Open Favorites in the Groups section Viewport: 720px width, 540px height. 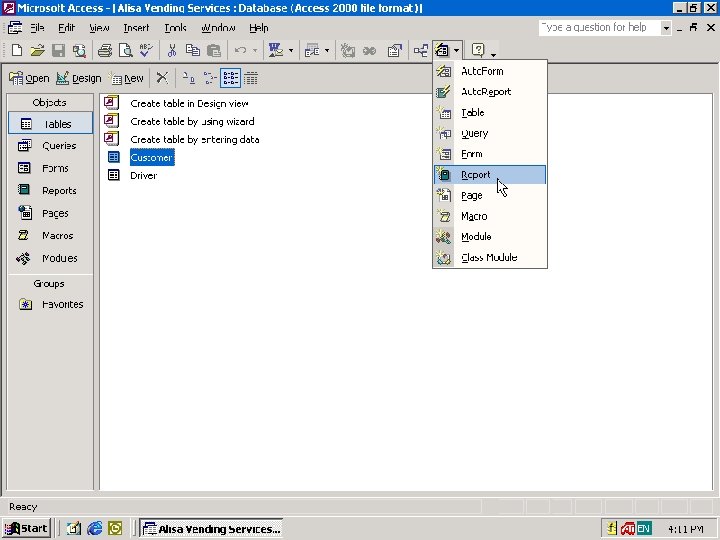[50, 304]
